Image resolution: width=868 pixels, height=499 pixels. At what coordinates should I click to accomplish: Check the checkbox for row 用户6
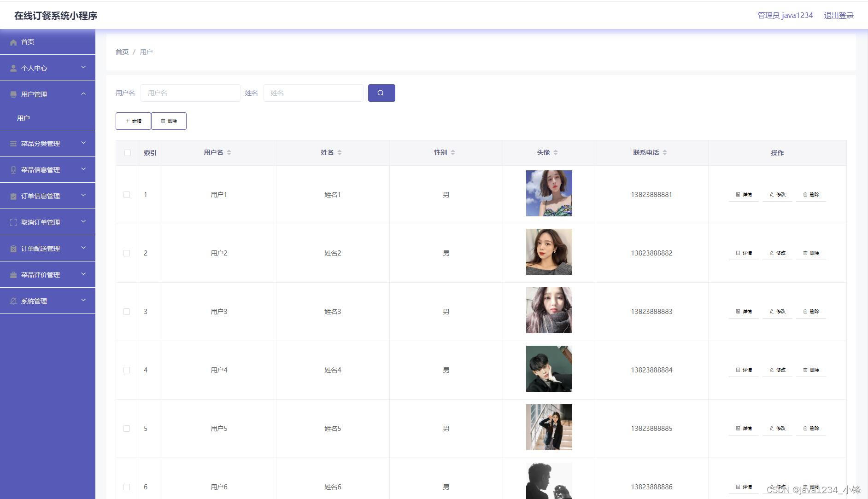click(x=127, y=487)
